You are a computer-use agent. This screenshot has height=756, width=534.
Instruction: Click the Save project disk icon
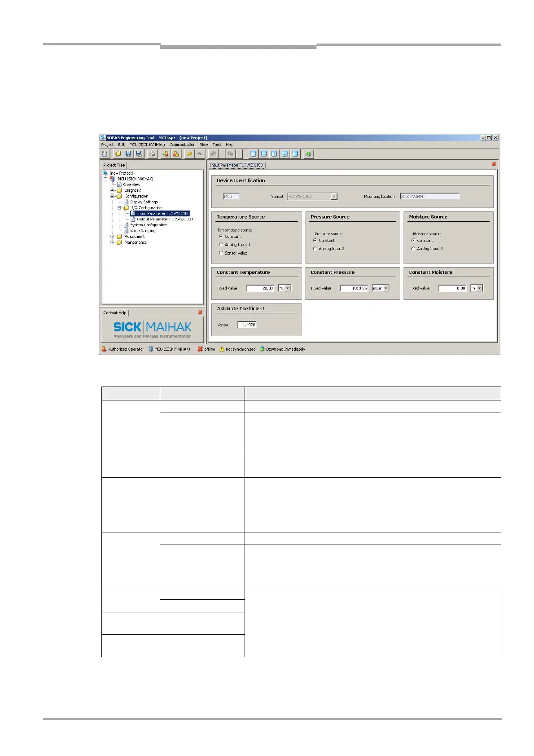coord(128,154)
